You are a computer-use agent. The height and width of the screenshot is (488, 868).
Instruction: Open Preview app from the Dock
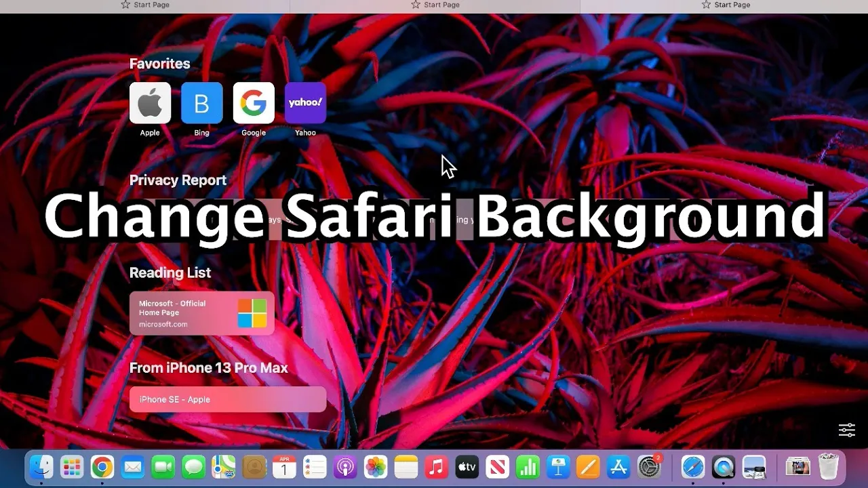pyautogui.click(x=754, y=467)
